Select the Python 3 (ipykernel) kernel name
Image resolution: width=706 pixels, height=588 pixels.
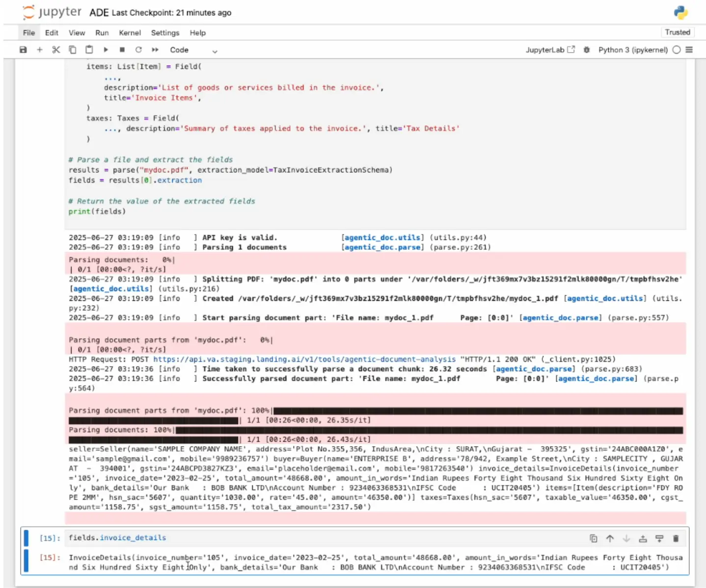[x=632, y=50]
